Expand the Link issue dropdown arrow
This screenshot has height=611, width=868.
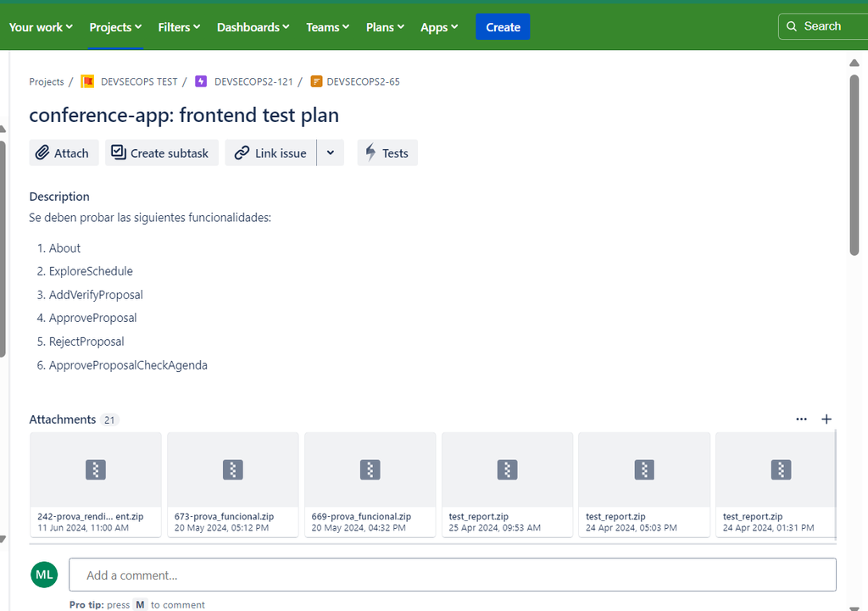click(331, 153)
